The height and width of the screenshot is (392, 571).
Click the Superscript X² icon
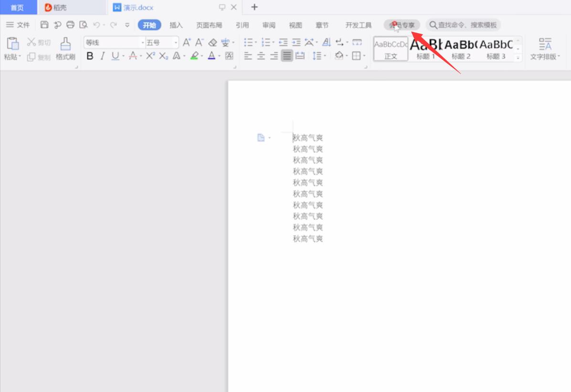click(x=150, y=56)
